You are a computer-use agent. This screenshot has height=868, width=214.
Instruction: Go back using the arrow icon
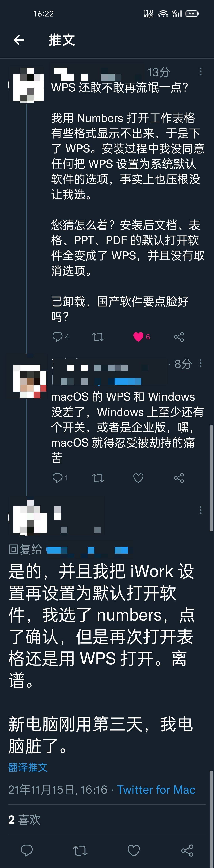point(19,40)
